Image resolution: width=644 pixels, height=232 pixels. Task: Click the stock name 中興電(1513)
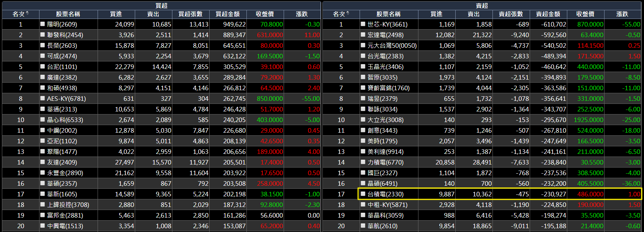65,226
